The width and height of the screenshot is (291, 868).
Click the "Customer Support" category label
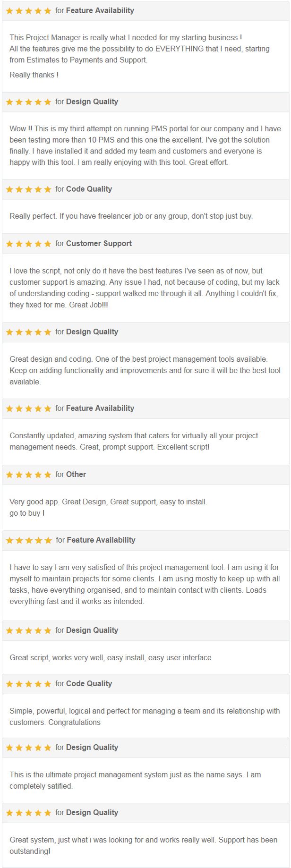pos(99,244)
